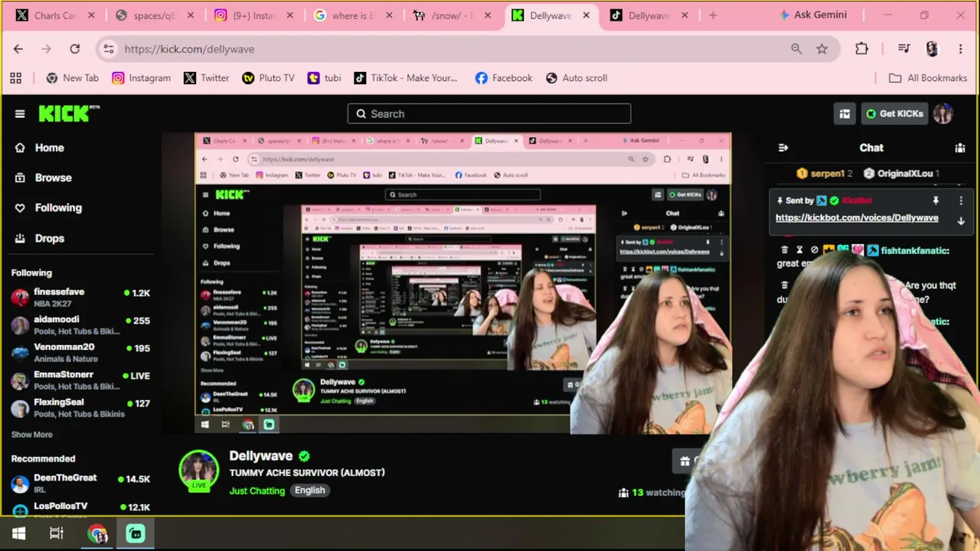Click the serpen1 top gifter in chat

click(825, 174)
